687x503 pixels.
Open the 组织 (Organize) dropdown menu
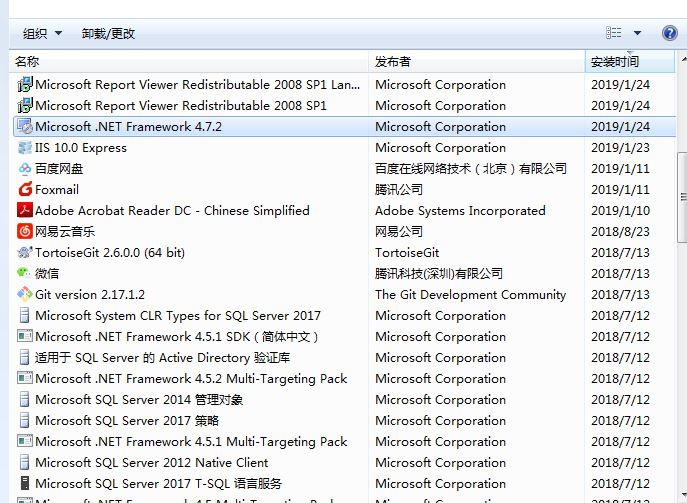(42, 33)
